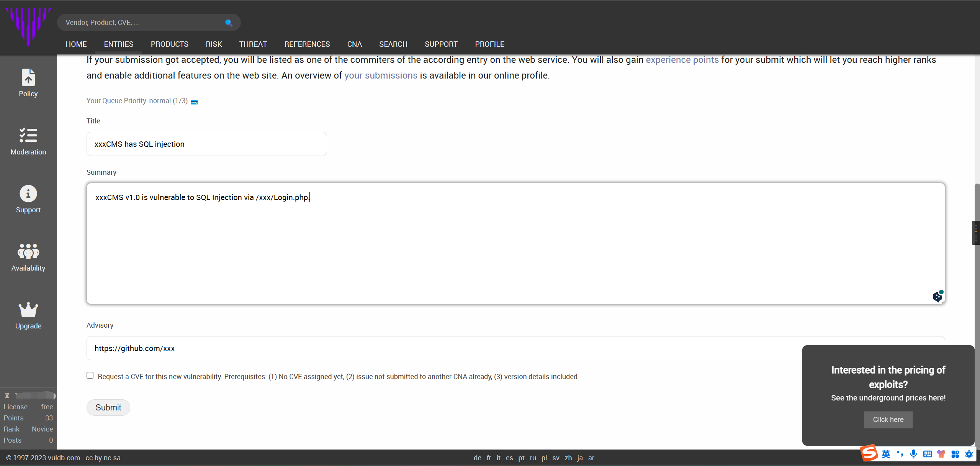Viewport: 980px width, 466px height.
Task: Open Sogou skin shirt icon
Action: (941, 454)
